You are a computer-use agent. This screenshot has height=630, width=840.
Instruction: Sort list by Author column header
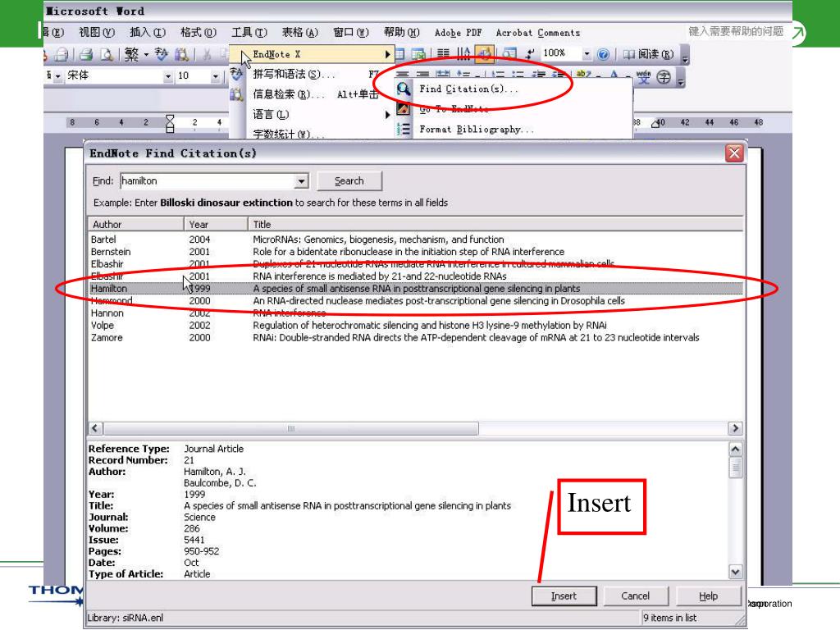pos(135,224)
